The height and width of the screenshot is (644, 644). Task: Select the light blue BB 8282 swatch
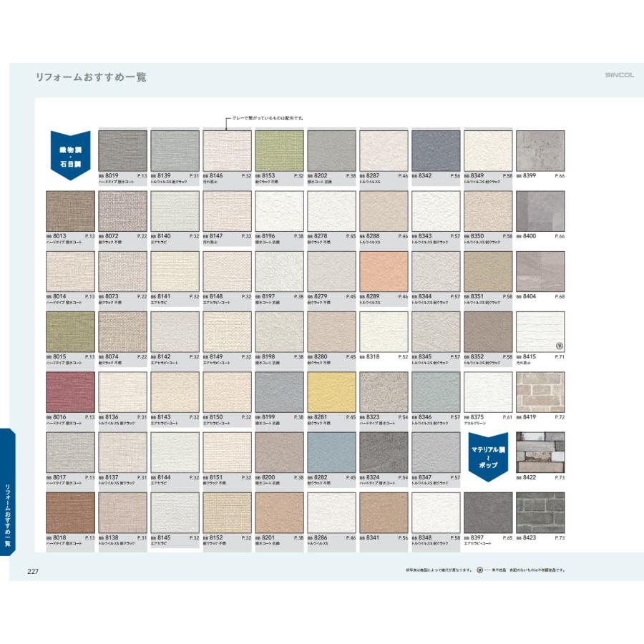[331, 452]
